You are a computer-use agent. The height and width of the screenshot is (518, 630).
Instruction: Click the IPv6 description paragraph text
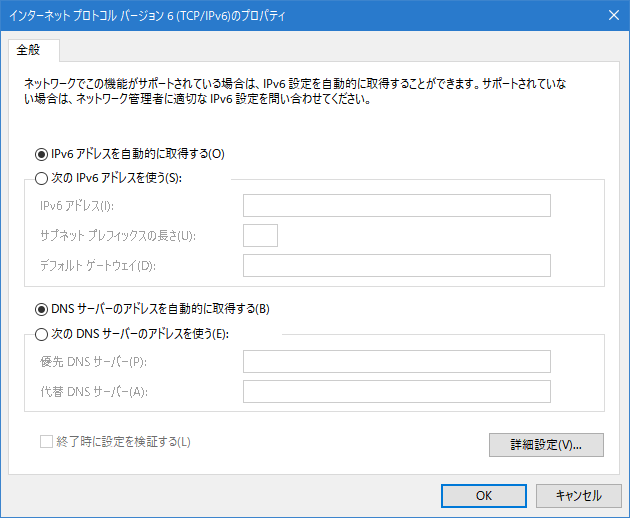click(295, 91)
